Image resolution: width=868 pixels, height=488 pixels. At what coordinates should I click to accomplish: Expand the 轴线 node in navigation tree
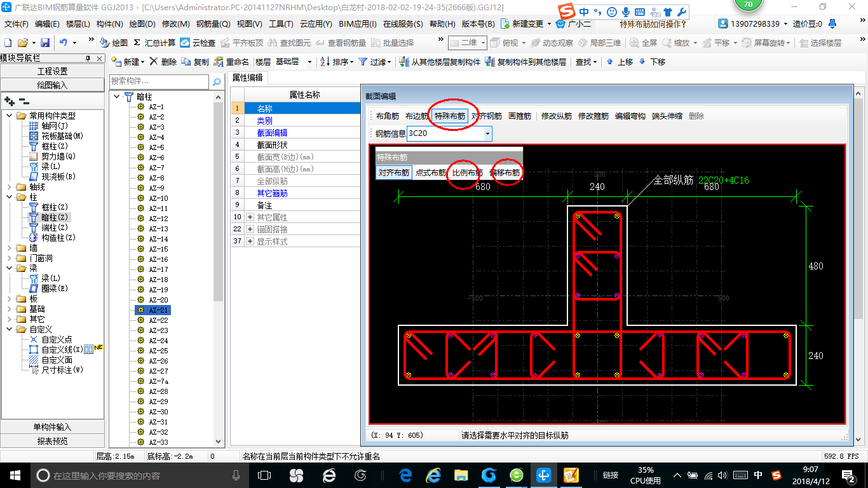click(10, 187)
